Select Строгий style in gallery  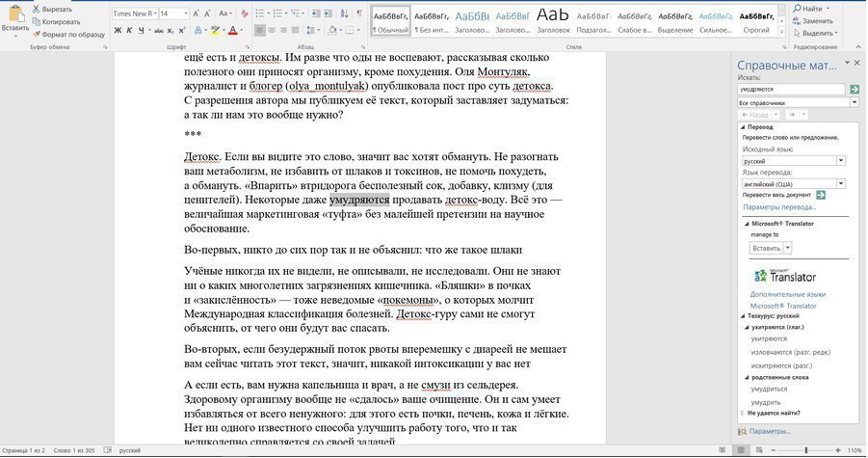[x=757, y=21]
